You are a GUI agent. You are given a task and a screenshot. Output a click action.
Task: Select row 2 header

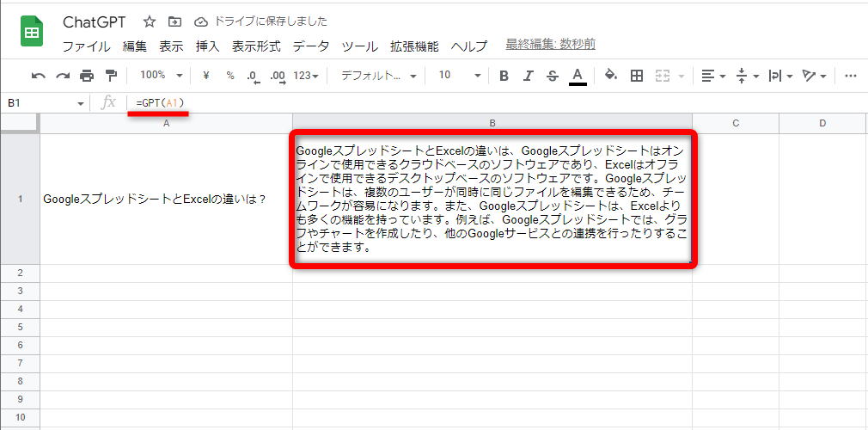pyautogui.click(x=20, y=273)
